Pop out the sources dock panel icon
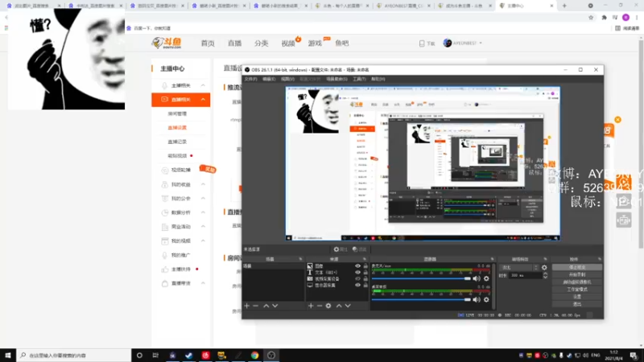 pyautogui.click(x=365, y=259)
